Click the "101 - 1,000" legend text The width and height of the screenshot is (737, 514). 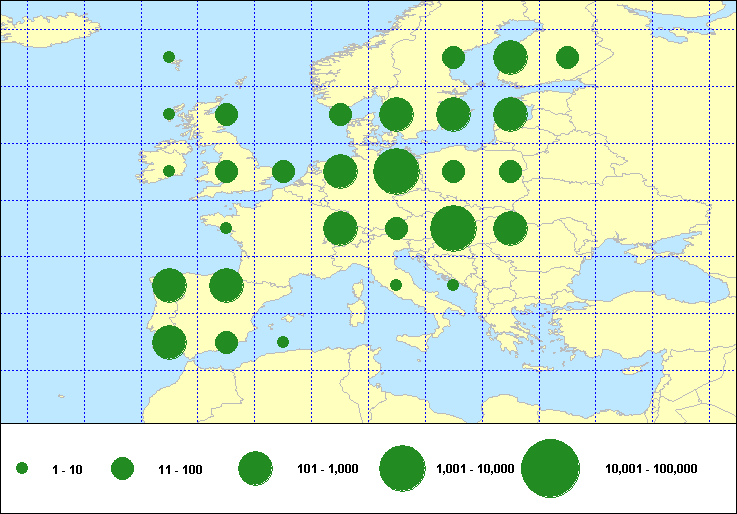pos(328,469)
